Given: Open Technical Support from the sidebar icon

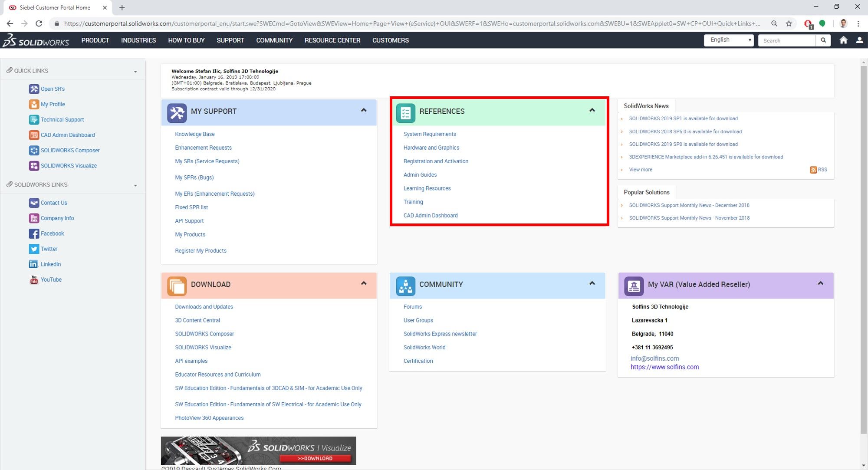Looking at the screenshot, I should [x=33, y=119].
